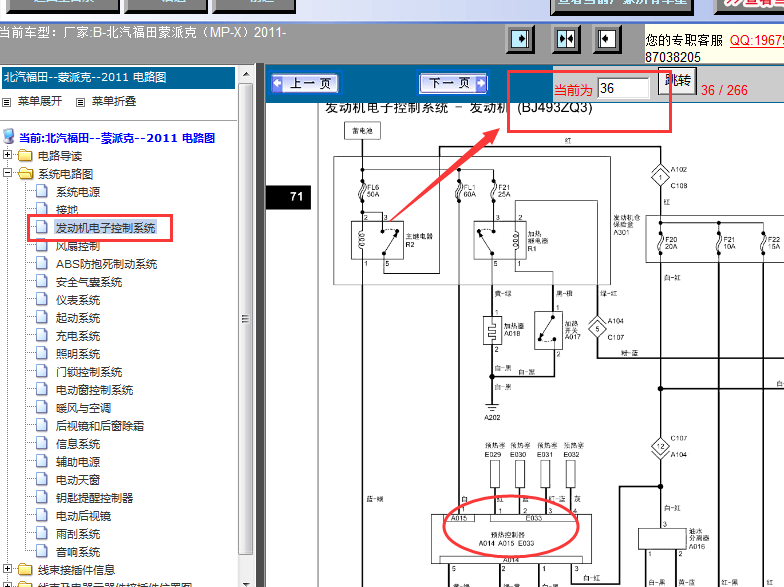Click the computer icon beside the root node
Image resolution: width=784 pixels, height=587 pixels.
click(x=8, y=136)
